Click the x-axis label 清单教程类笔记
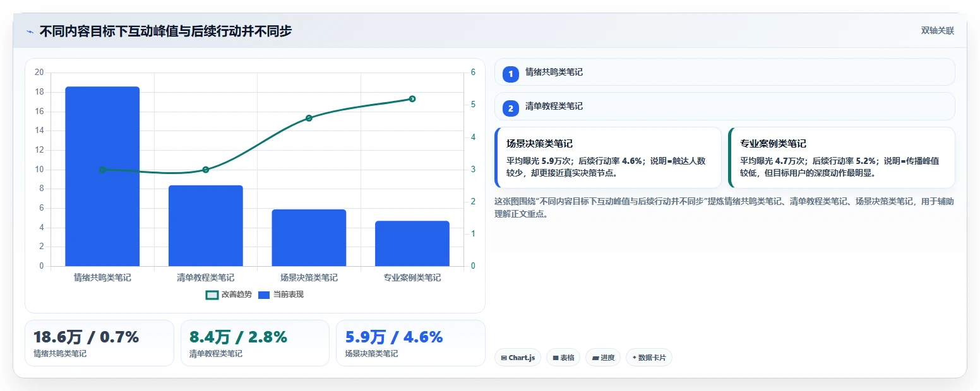The height and width of the screenshot is (391, 980). coord(206,277)
